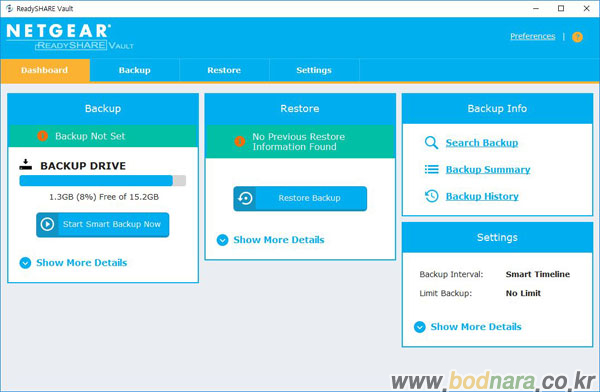Click the 'Limit Backup:' label

click(445, 293)
